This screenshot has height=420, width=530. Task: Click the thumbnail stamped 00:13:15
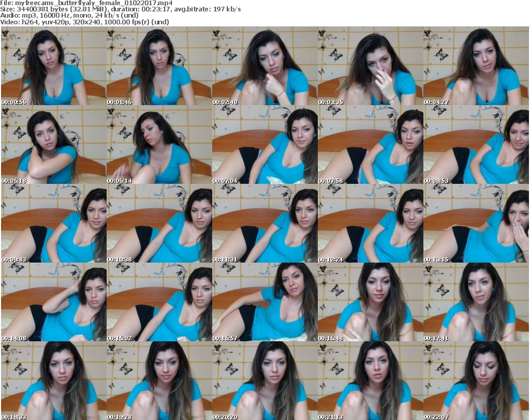point(476,224)
